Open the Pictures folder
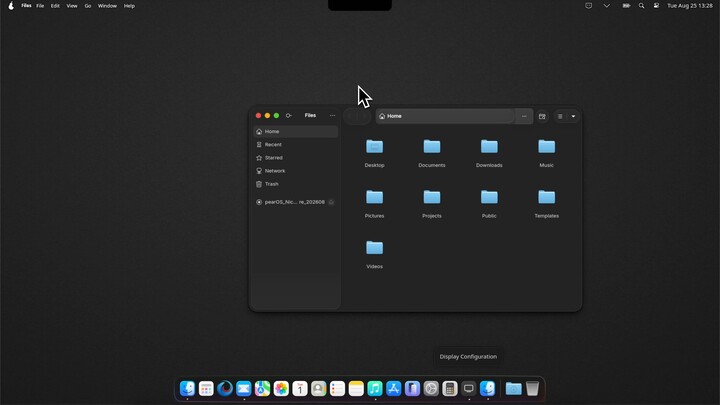 pos(374,203)
